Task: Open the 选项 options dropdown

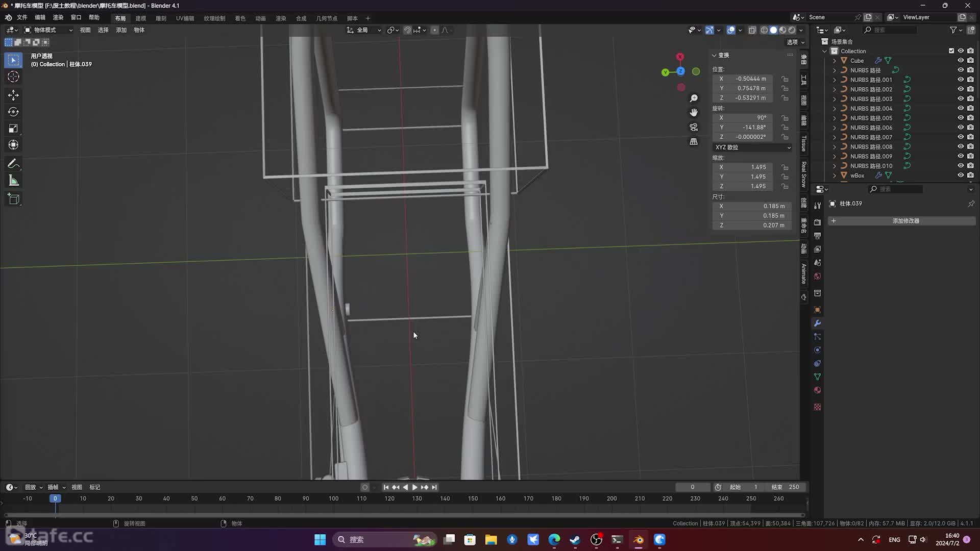Action: point(796,42)
